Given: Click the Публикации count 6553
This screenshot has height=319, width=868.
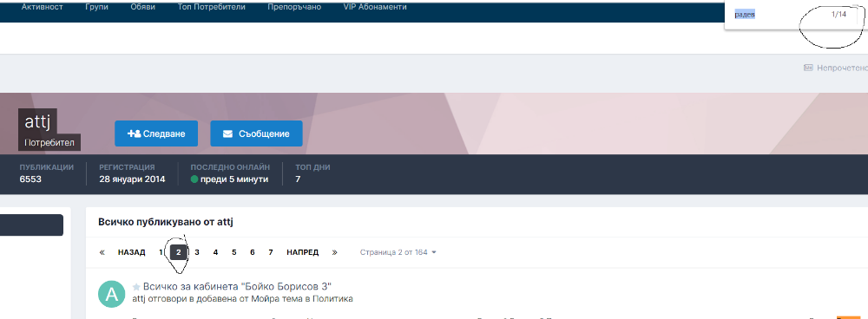Looking at the screenshot, I should [30, 179].
